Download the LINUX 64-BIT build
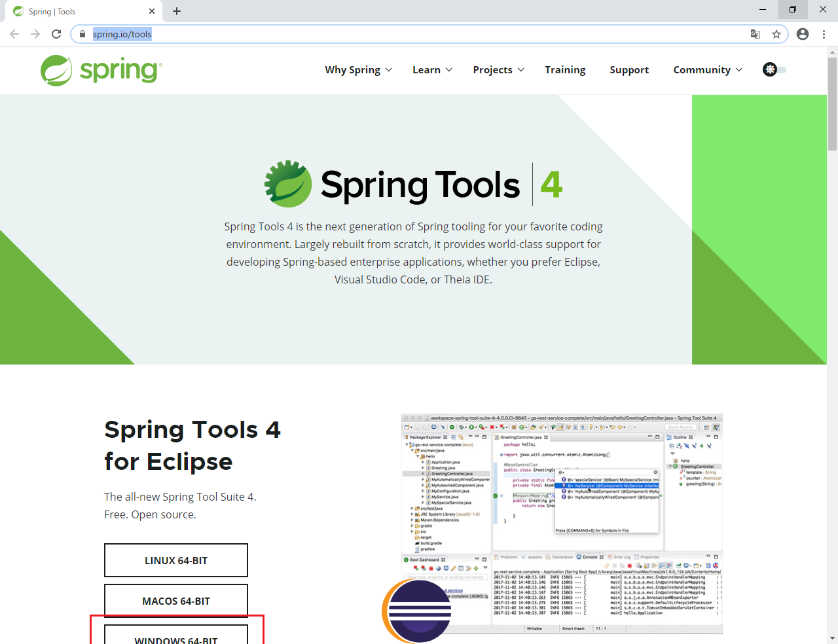Image resolution: width=838 pixels, height=644 pixels. (176, 560)
